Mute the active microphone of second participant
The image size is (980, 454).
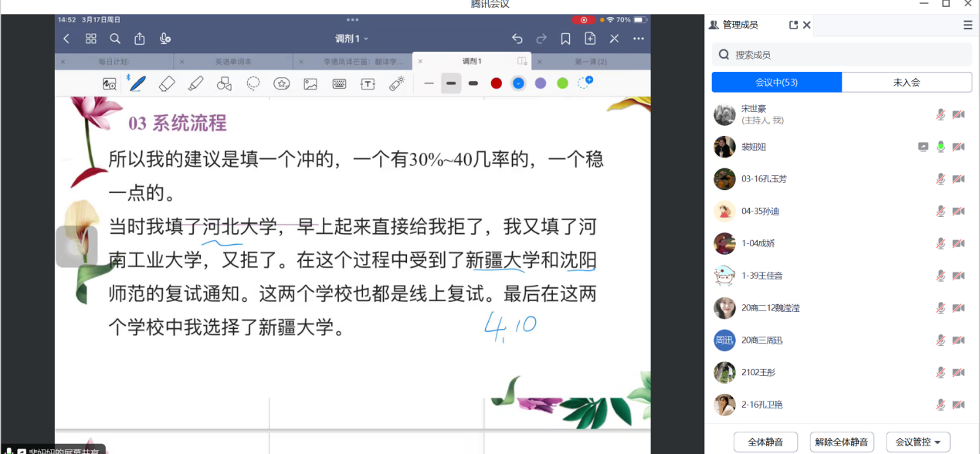tap(941, 147)
